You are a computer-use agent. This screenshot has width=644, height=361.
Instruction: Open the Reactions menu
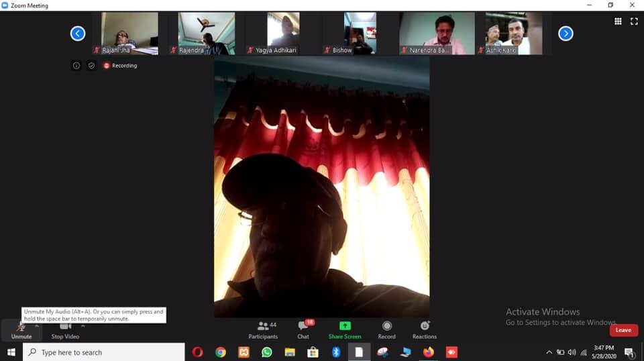pos(424,326)
